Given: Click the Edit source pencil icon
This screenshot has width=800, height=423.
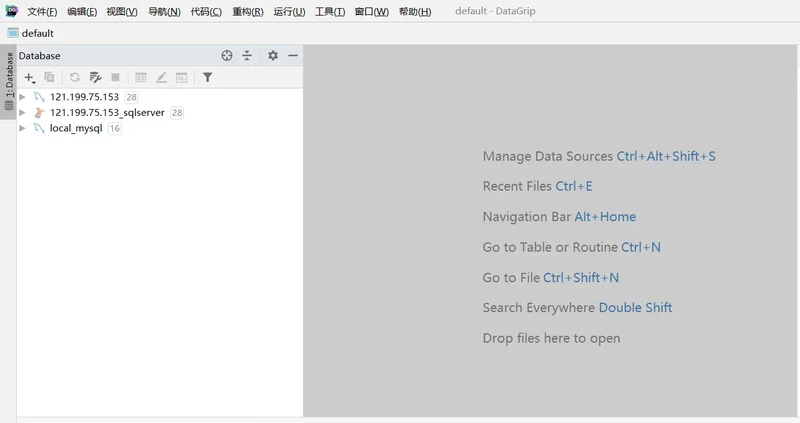Looking at the screenshot, I should pyautogui.click(x=161, y=77).
